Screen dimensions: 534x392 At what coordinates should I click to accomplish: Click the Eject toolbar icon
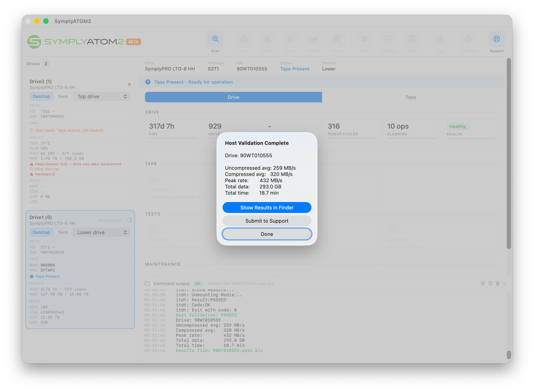290,39
